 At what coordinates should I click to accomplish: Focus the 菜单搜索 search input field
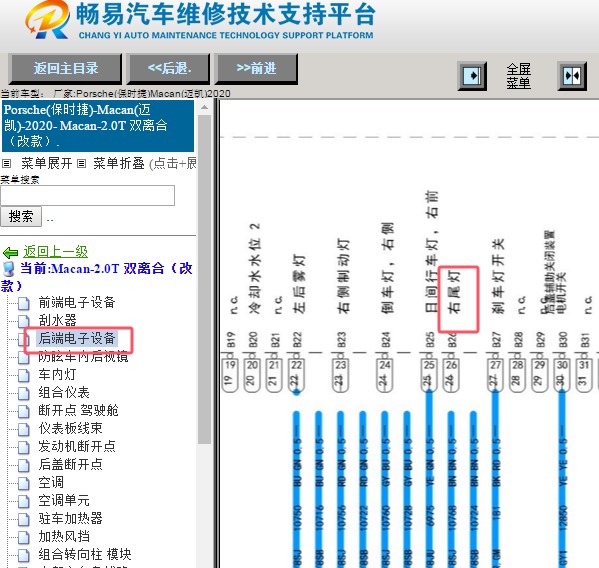87,196
